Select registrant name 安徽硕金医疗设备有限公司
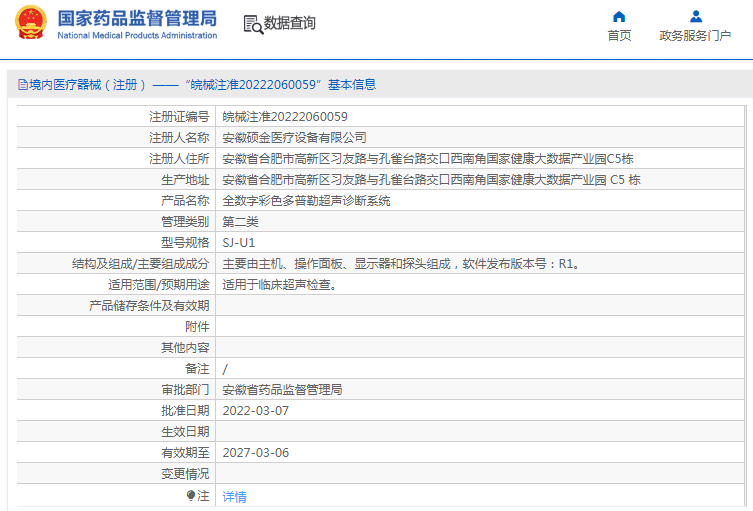Image resolution: width=753 pixels, height=511 pixels. (x=294, y=138)
